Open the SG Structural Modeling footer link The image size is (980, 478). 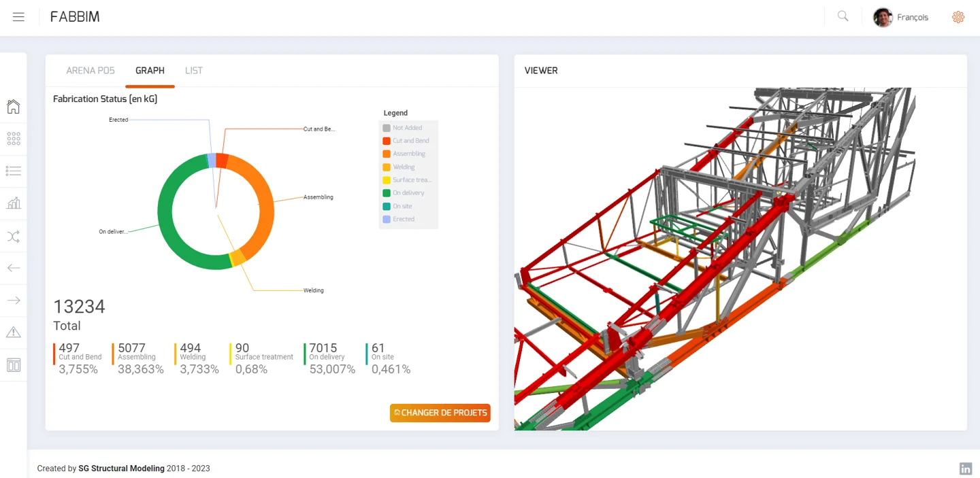pyautogui.click(x=121, y=468)
